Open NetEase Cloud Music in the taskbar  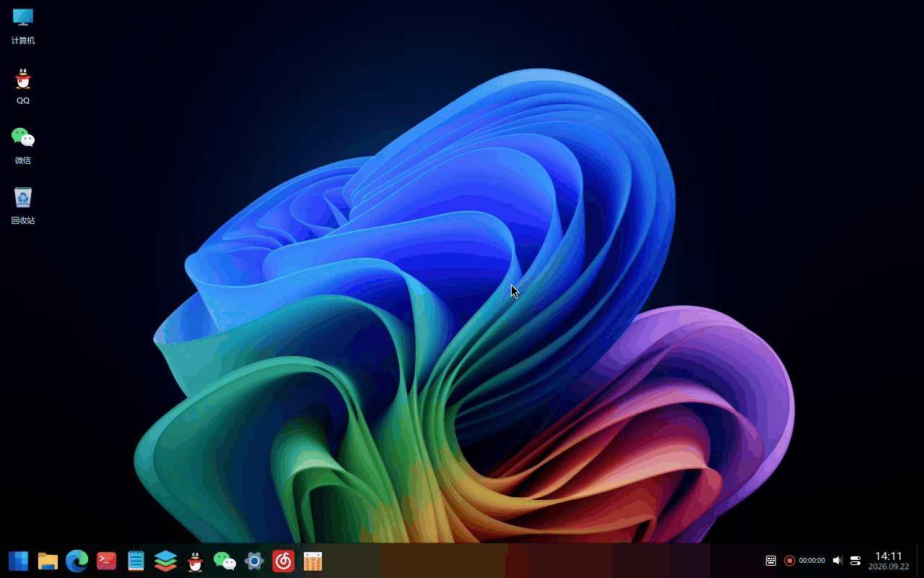coord(283,561)
